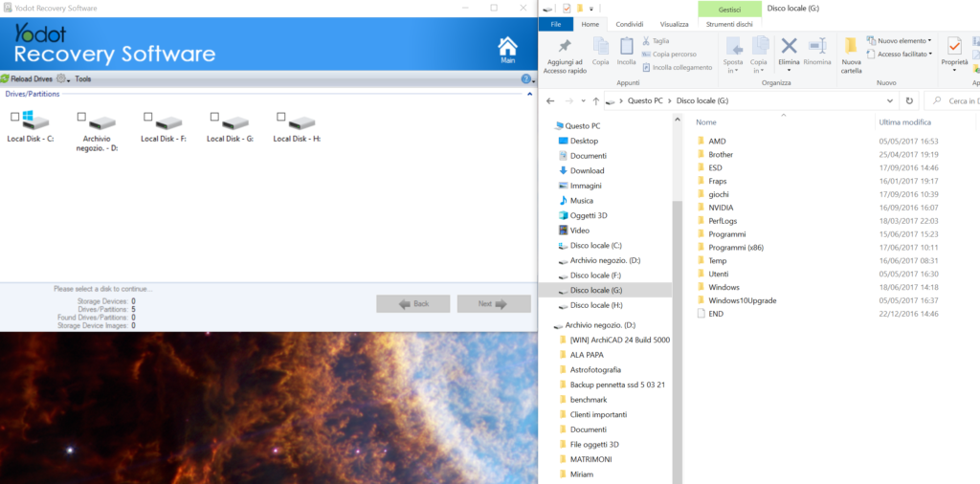This screenshot has width=980, height=484.
Task: Open the blue help question icon
Action: coord(525,79)
